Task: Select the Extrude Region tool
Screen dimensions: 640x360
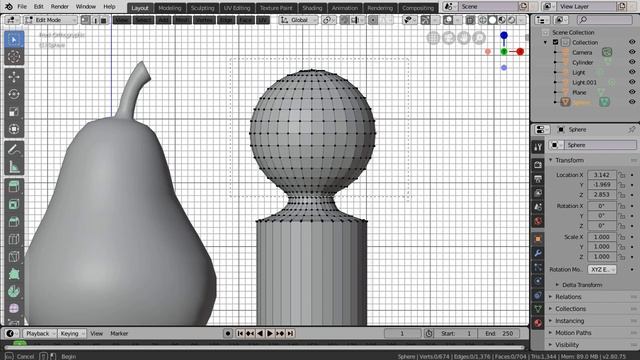Action: tap(14, 187)
